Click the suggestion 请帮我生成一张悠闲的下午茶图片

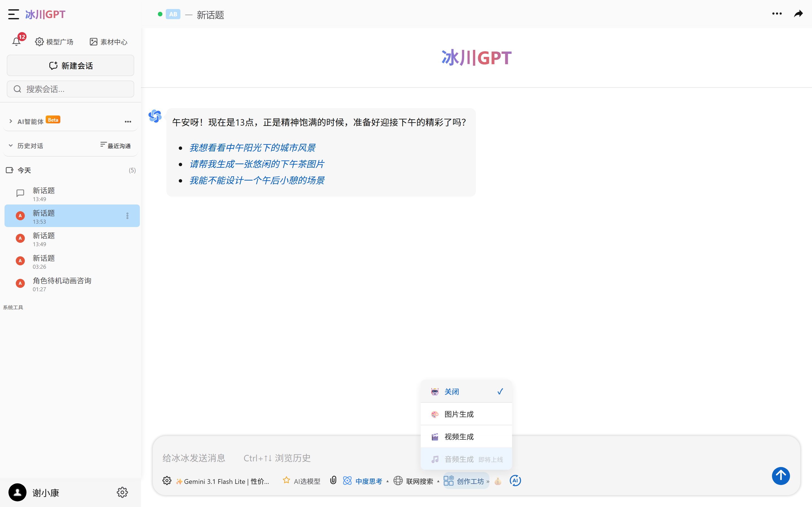click(257, 164)
